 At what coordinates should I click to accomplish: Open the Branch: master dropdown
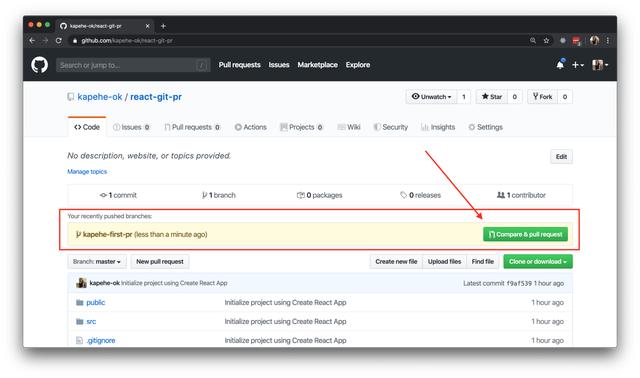(97, 262)
